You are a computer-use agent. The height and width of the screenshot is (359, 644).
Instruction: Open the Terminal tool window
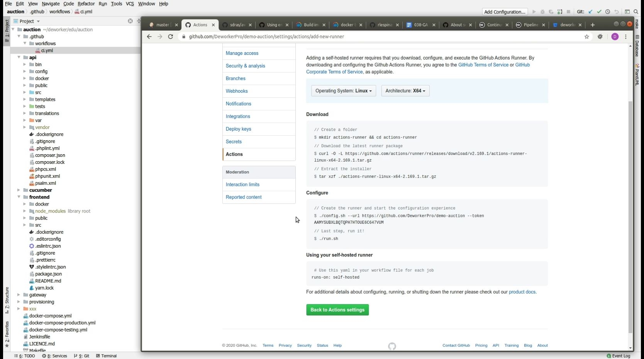pos(106,356)
